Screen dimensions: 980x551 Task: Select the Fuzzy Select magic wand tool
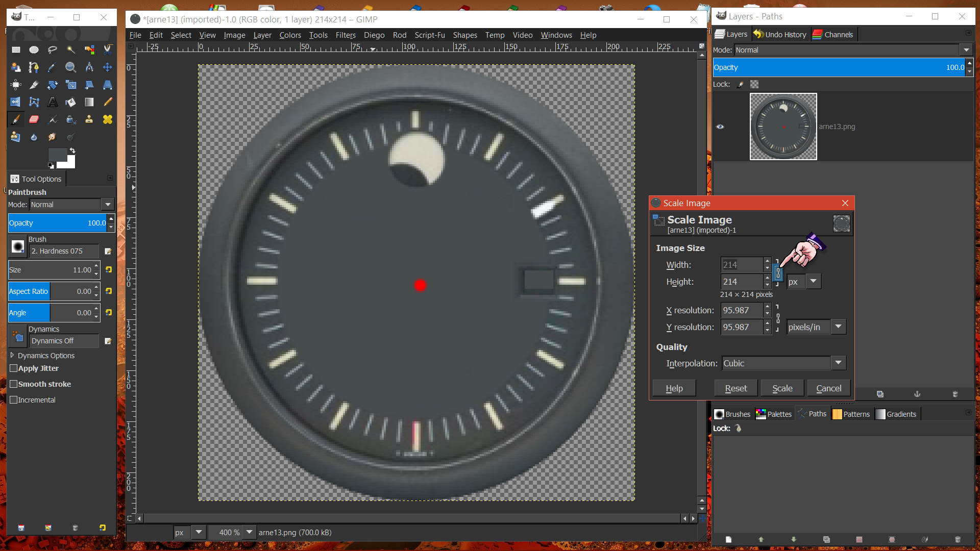coord(71,49)
